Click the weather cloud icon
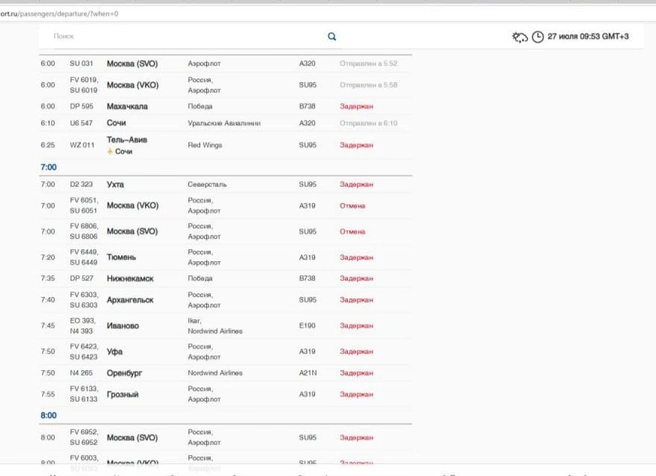 click(x=520, y=37)
